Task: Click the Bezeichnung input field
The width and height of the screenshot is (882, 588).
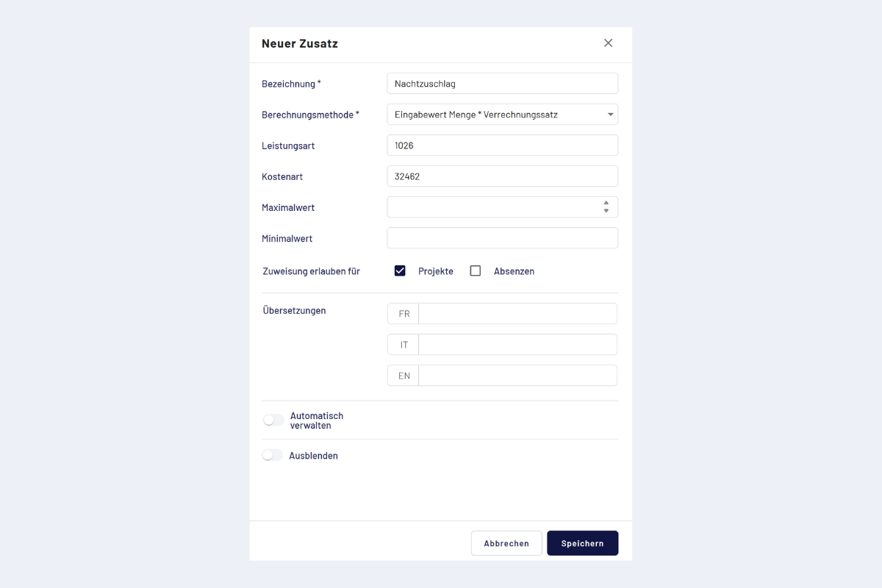Action: [502, 84]
